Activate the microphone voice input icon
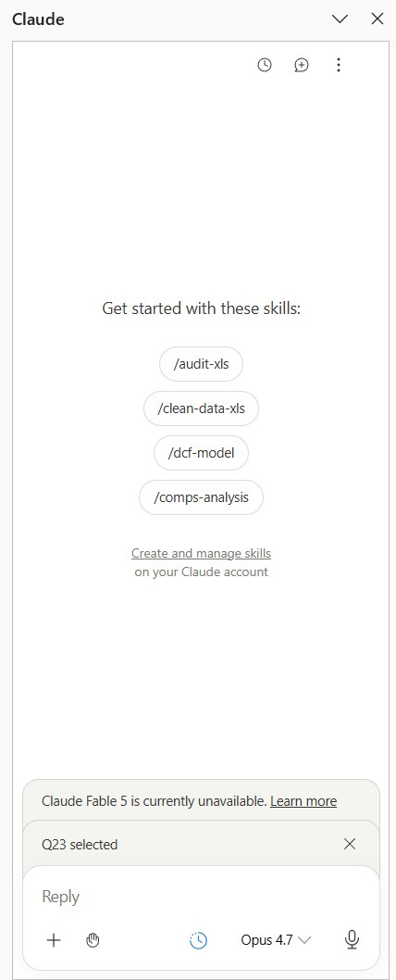This screenshot has width=396, height=980. 353,939
